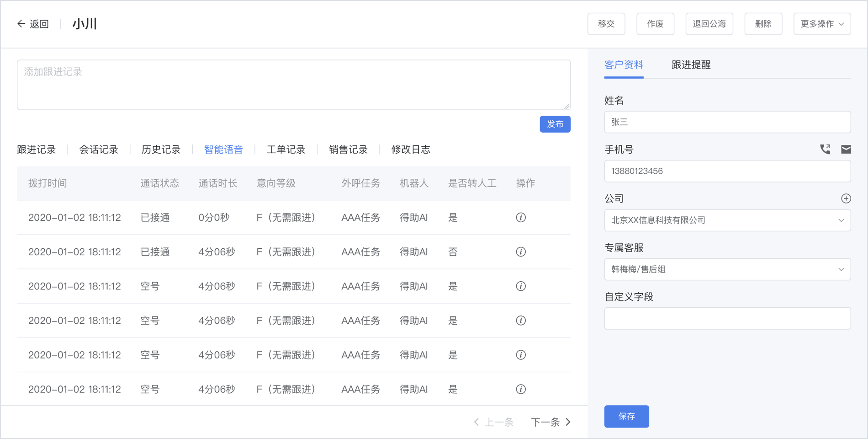Viewport: 868px width, 439px height.
Task: Click info icon in the first 空号 row
Action: (x=521, y=286)
